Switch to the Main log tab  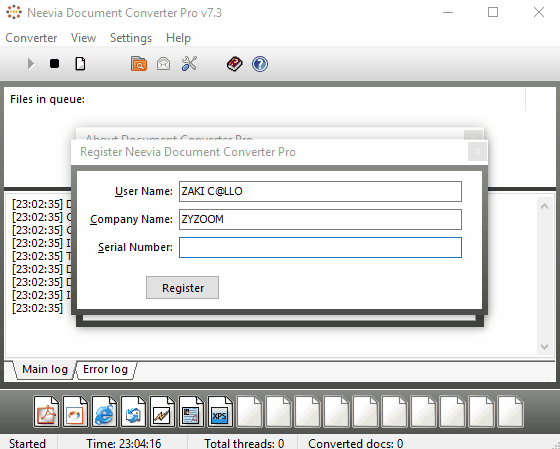click(45, 369)
